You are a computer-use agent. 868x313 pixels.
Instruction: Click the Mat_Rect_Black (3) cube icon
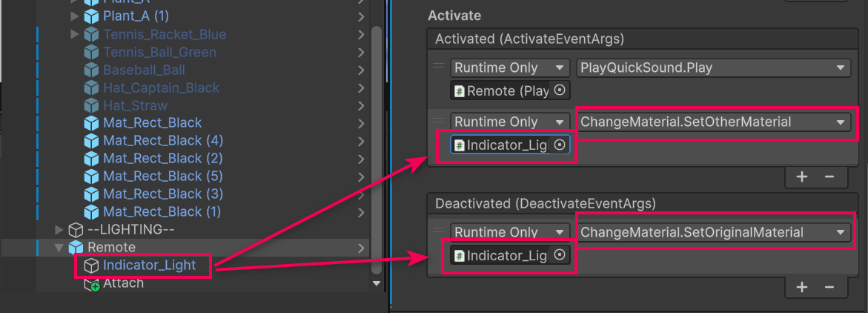point(91,194)
